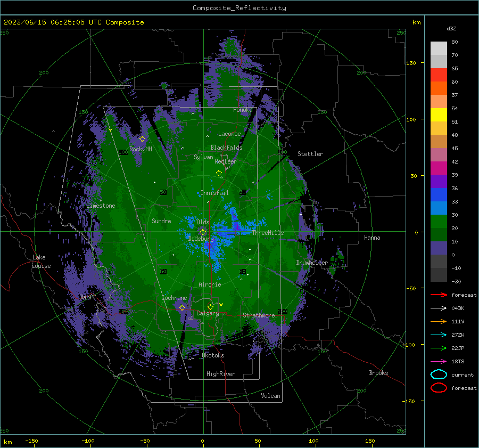
Task: Click the Lacombe city label
Action: tap(229, 134)
